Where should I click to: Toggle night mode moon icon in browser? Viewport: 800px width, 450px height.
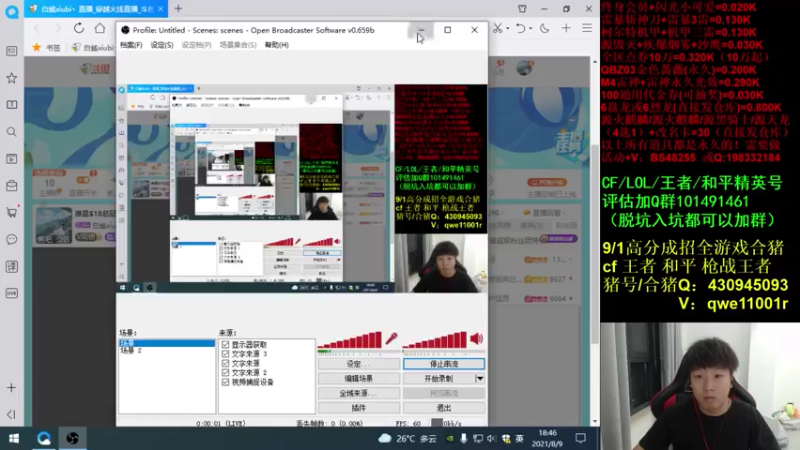545,29
